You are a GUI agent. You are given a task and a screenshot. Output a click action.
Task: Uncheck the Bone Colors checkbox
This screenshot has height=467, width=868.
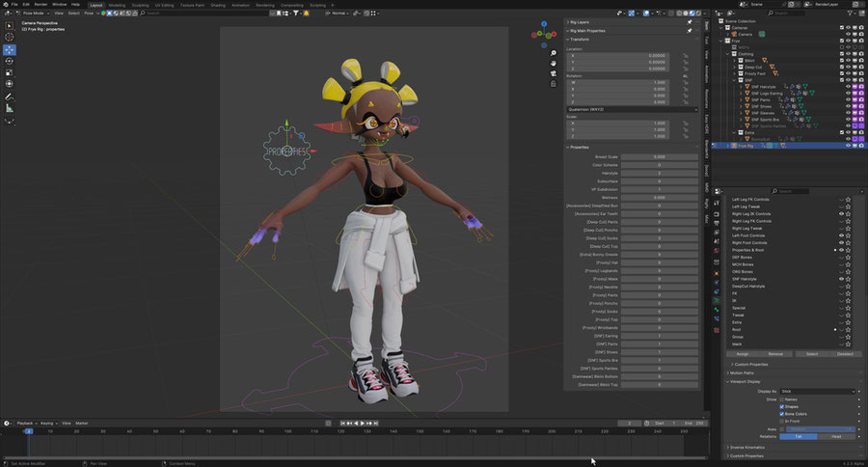pyautogui.click(x=782, y=413)
